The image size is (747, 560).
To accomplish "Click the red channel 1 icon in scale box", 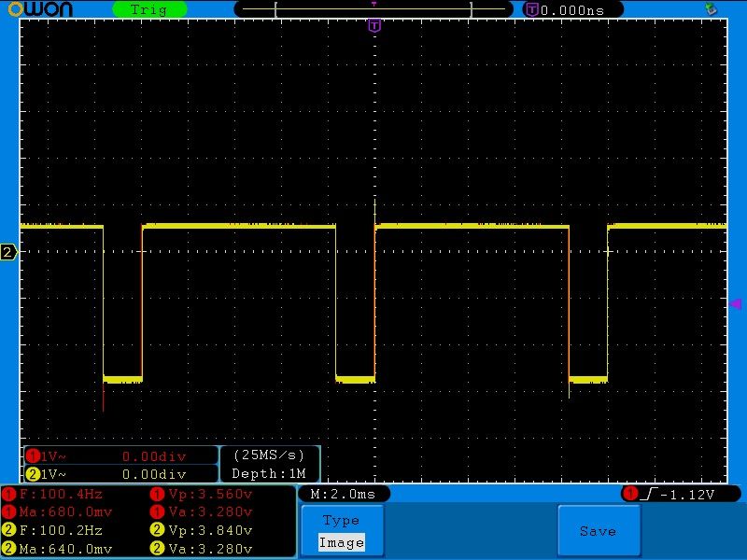I will click(33, 455).
